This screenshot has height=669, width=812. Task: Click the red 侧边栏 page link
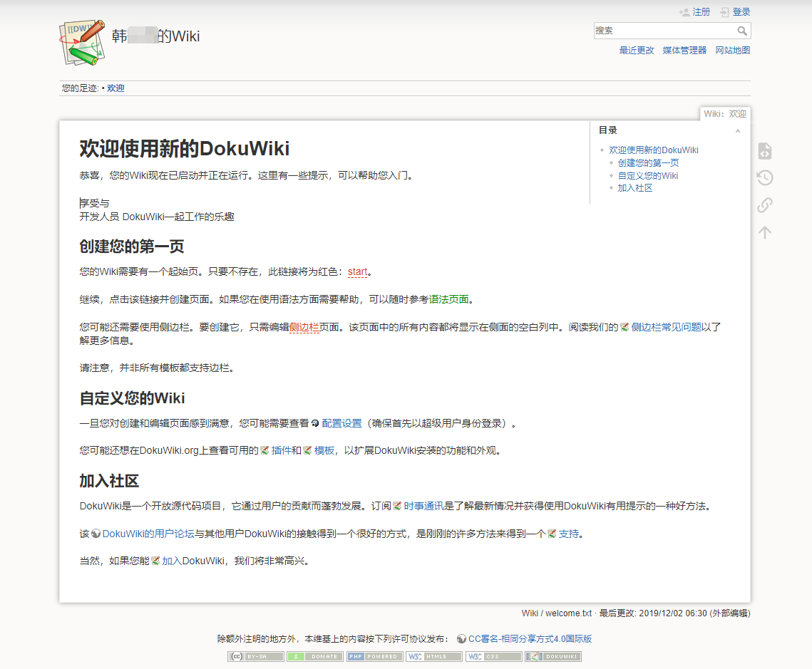click(x=304, y=327)
